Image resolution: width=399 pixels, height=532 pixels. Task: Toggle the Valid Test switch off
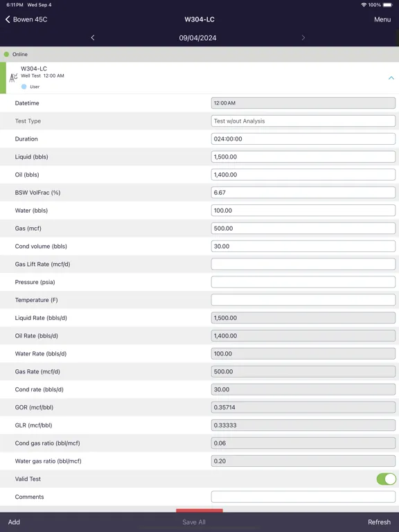(x=386, y=479)
